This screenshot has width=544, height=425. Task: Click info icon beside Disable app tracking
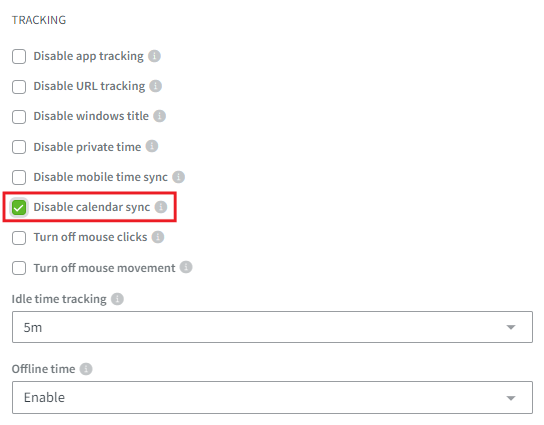154,56
